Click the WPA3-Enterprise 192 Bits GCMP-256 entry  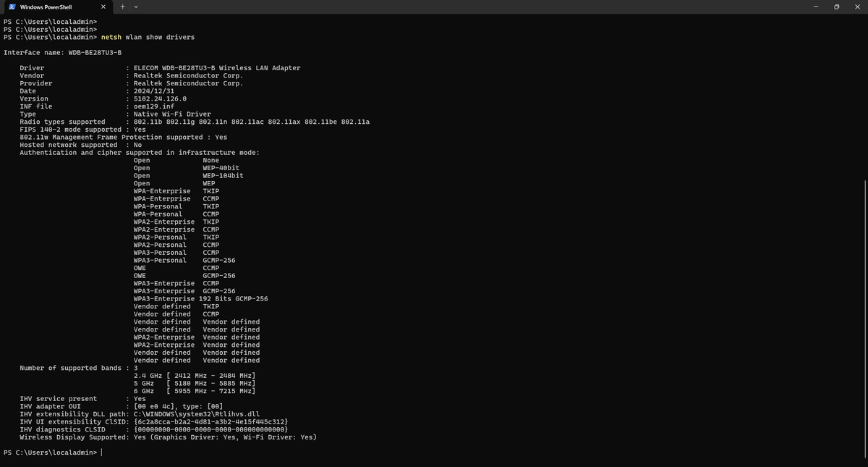(200, 298)
